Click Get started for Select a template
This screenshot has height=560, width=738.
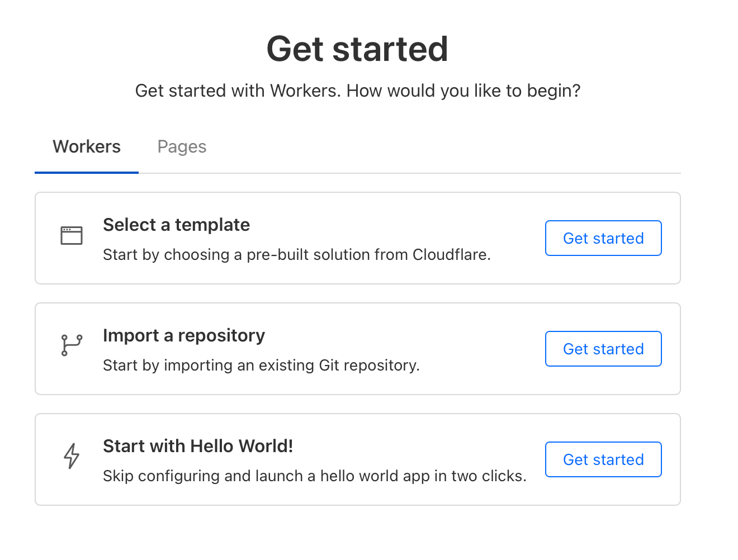[603, 238]
